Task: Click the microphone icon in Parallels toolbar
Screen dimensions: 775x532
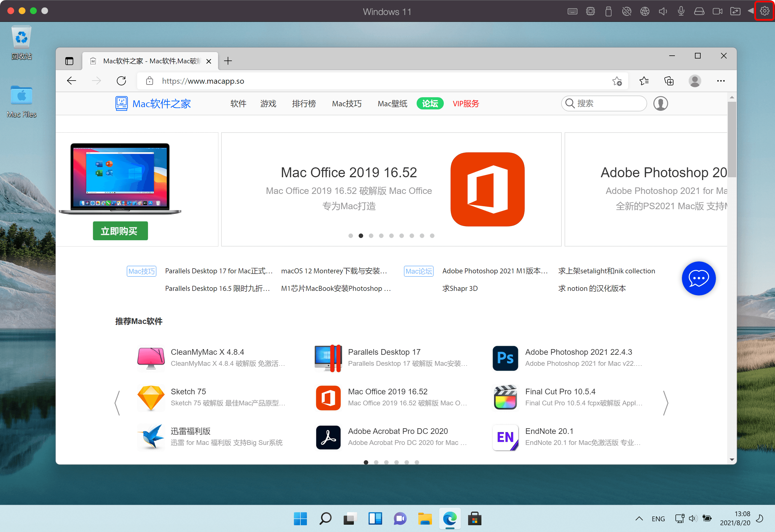Action: (681, 12)
